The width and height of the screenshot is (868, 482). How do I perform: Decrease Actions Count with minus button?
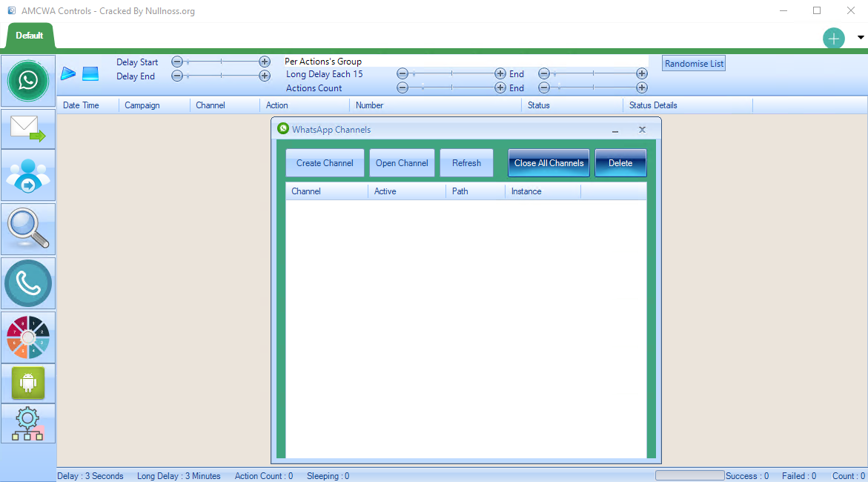[x=402, y=88]
